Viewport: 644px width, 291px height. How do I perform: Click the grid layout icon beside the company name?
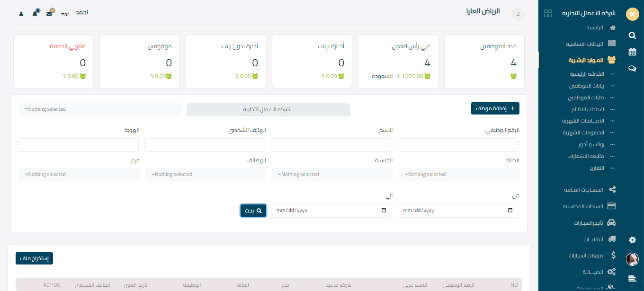[x=548, y=13]
